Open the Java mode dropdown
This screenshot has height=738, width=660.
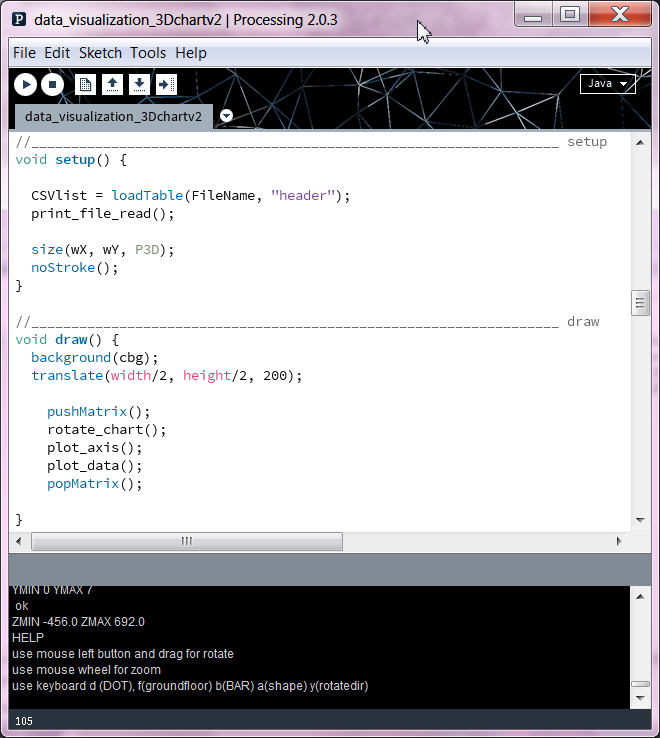pos(607,84)
